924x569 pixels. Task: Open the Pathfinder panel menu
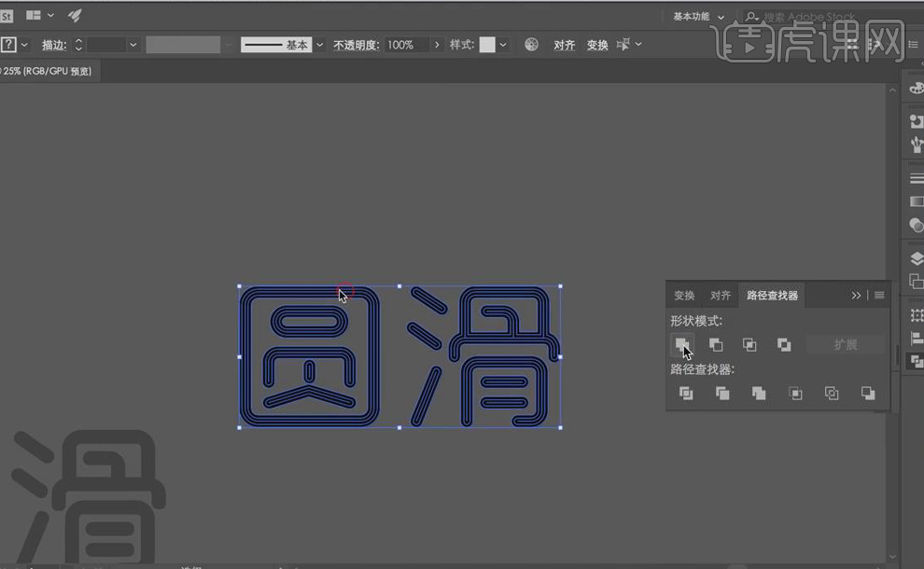[x=878, y=295]
